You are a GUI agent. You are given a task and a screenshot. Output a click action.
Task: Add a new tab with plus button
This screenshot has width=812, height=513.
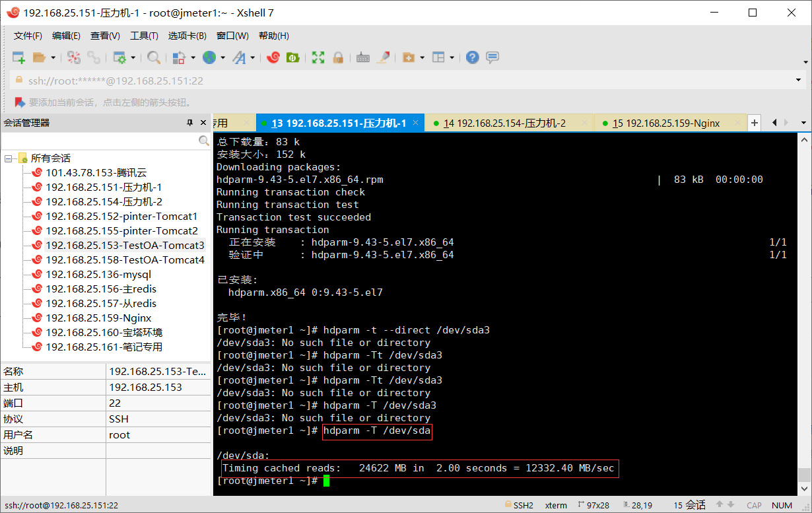click(755, 123)
